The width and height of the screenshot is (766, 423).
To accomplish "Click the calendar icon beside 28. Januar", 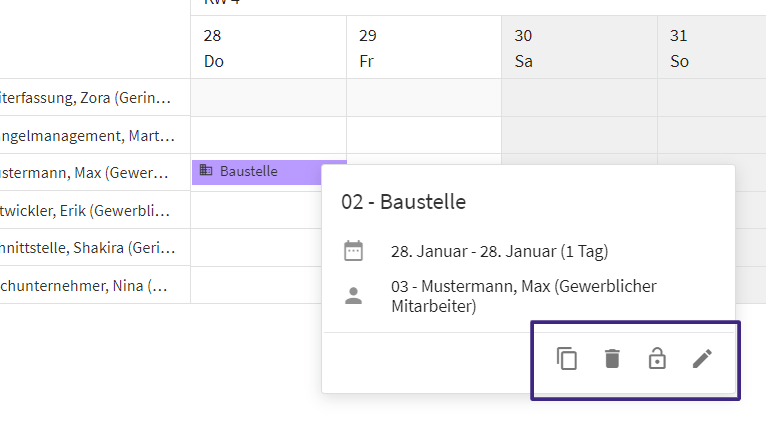I will (353, 251).
